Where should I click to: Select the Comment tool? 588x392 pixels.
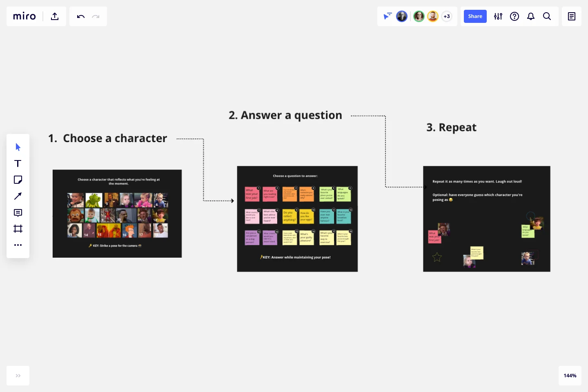18,212
